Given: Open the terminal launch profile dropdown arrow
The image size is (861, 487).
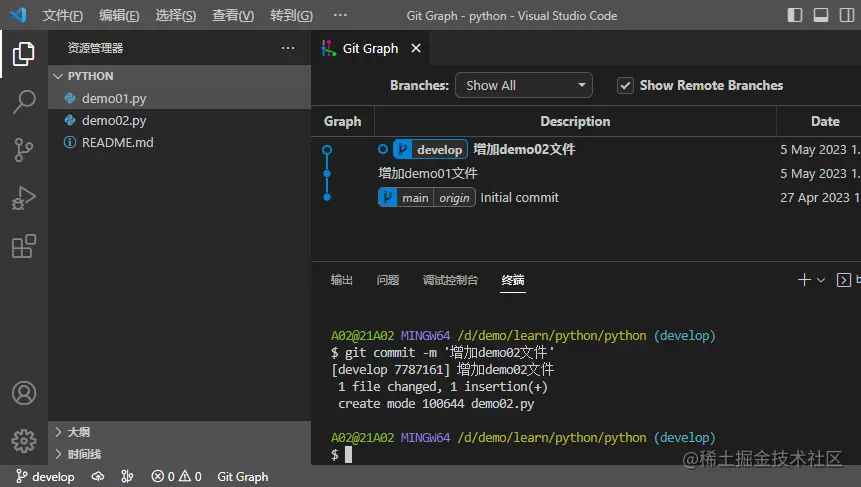Looking at the screenshot, I should [821, 280].
